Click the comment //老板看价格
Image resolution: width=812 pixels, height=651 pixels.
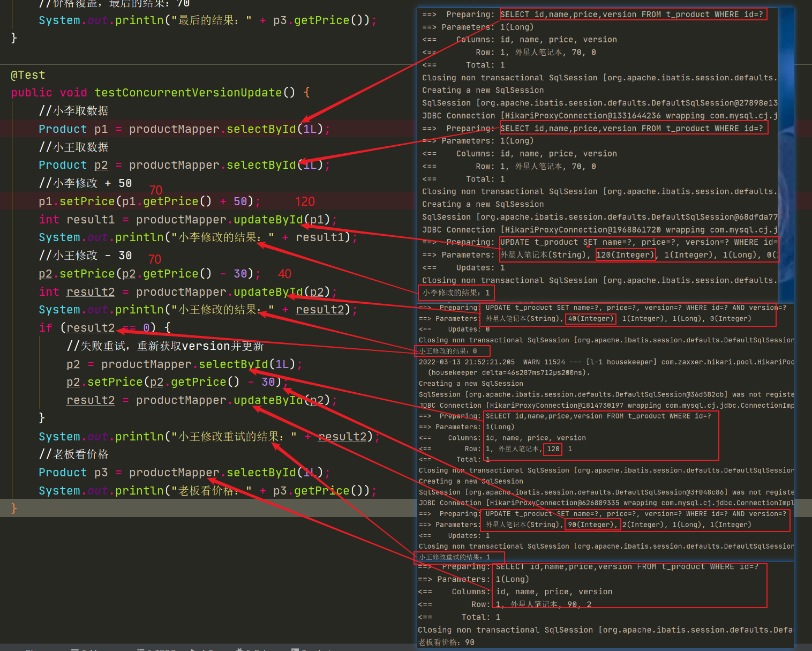click(73, 454)
